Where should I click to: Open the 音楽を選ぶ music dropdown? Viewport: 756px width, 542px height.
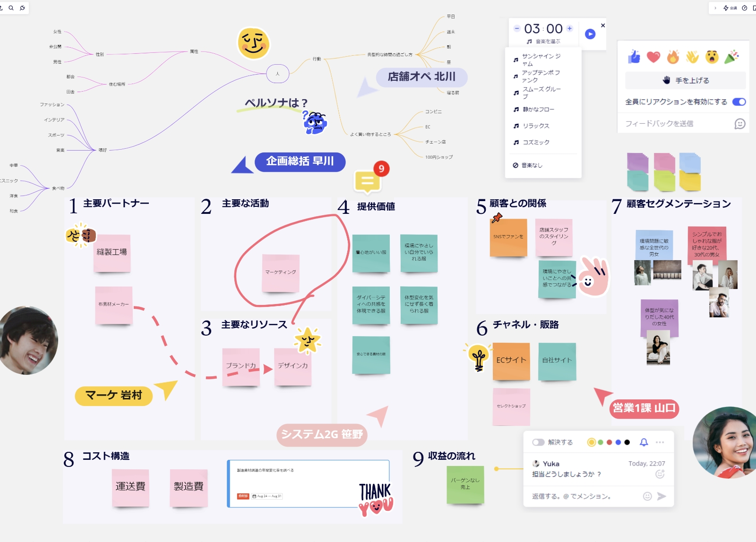coord(543,42)
